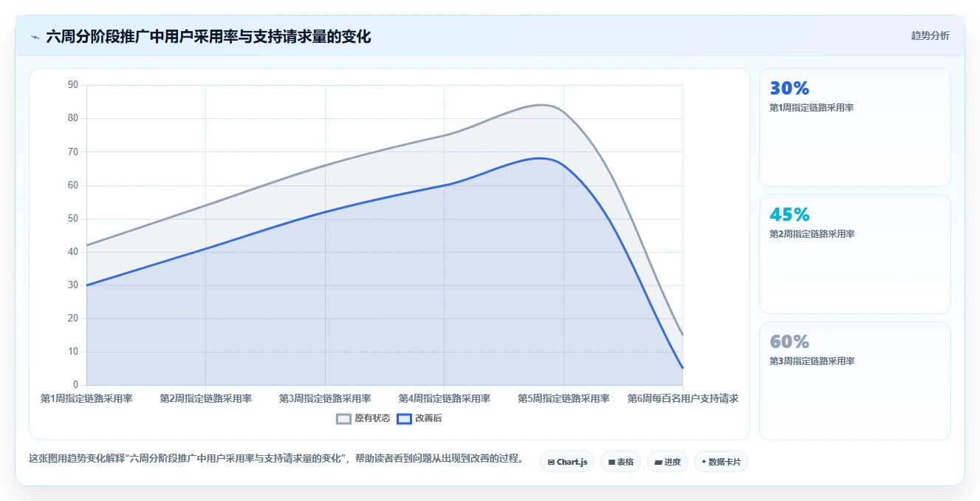Click blue line's week 1 data point at 30
The width and height of the screenshot is (980, 501).
pyautogui.click(x=87, y=285)
